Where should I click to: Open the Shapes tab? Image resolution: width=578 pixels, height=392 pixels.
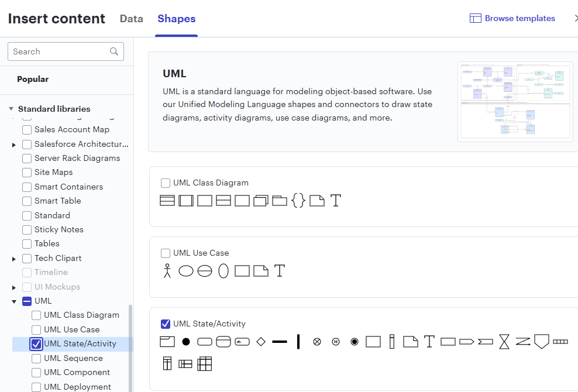point(177,19)
